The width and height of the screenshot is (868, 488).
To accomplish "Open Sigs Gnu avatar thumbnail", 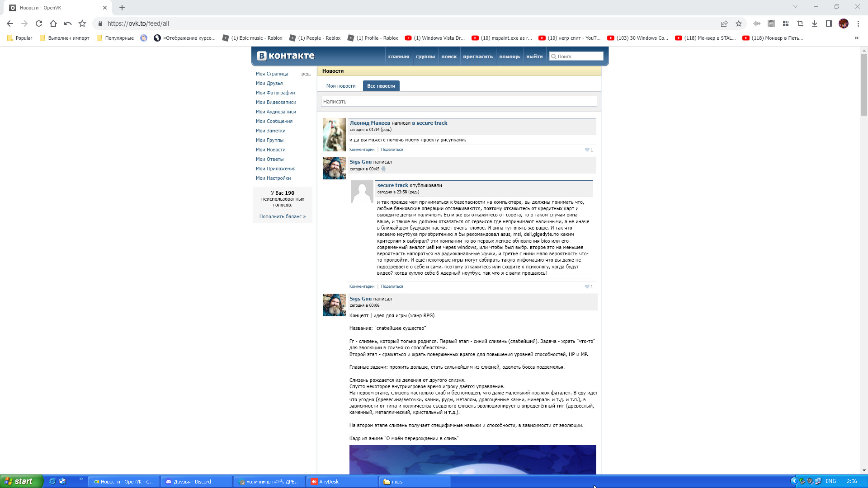I will pos(334,168).
